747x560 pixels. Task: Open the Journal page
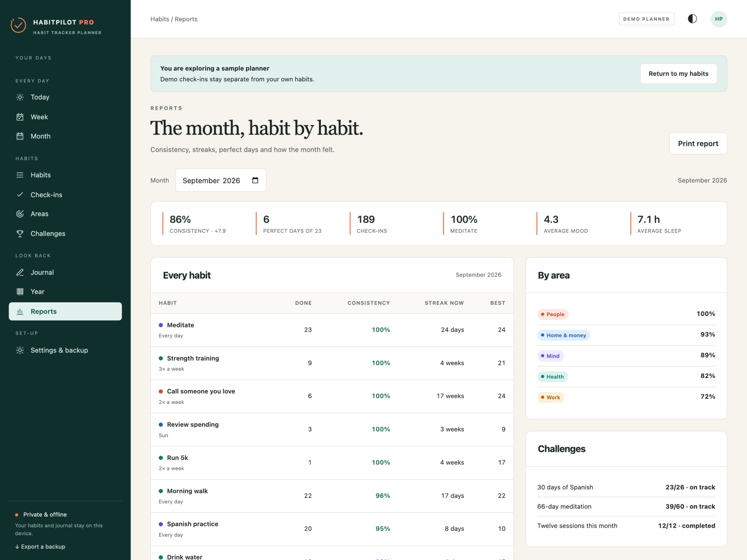point(65,272)
